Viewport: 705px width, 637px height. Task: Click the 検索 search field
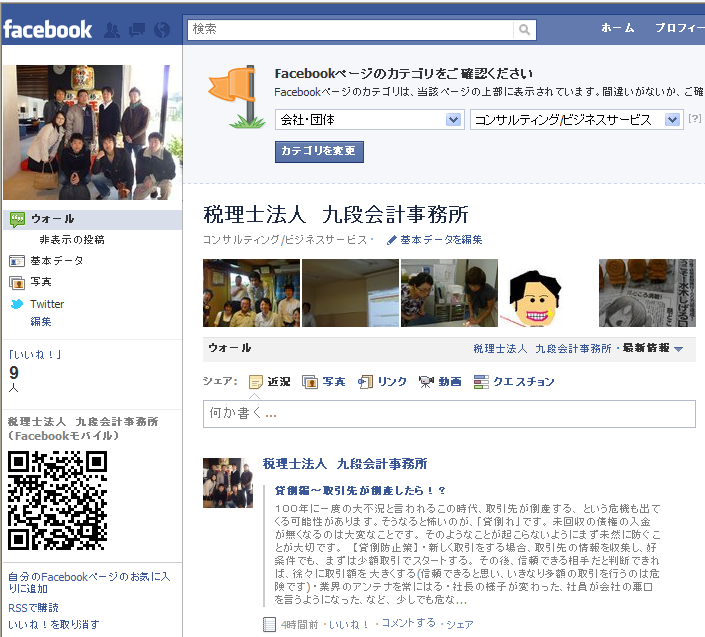tap(350, 30)
